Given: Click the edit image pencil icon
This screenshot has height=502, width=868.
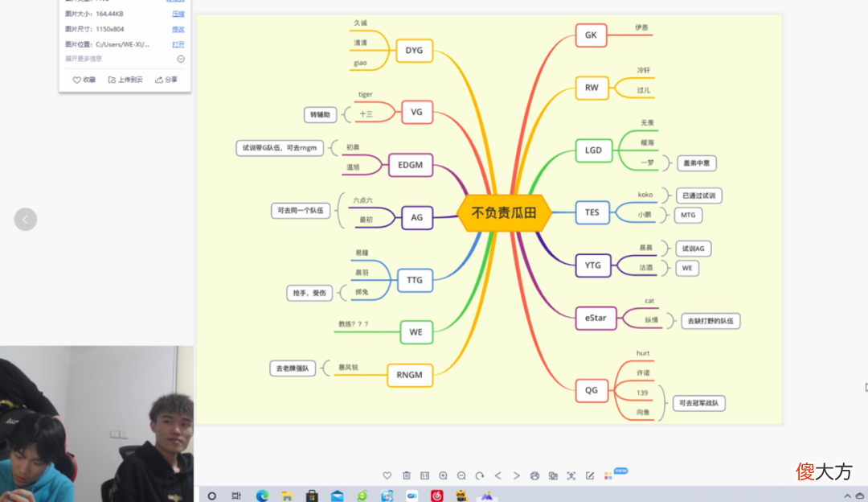Looking at the screenshot, I should tap(590, 475).
